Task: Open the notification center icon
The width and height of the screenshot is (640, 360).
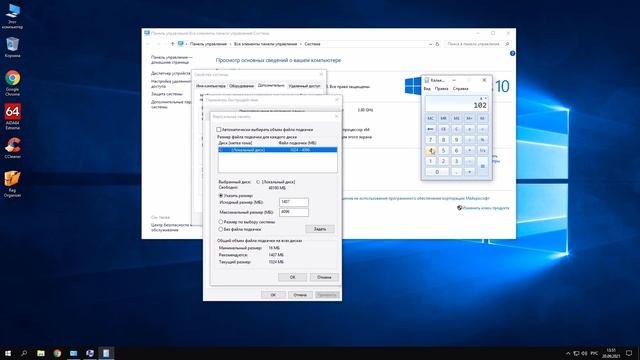Action: point(629,353)
